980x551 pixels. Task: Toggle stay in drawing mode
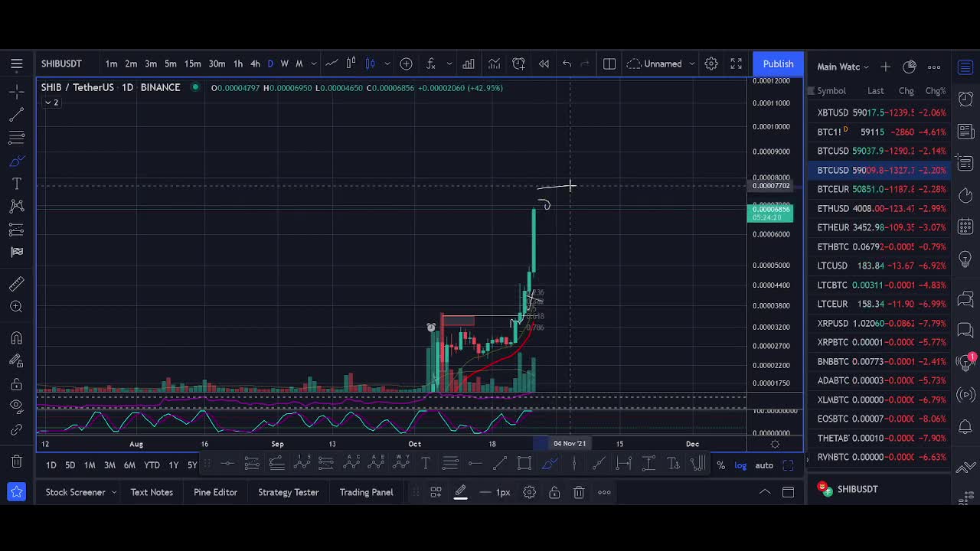17,360
